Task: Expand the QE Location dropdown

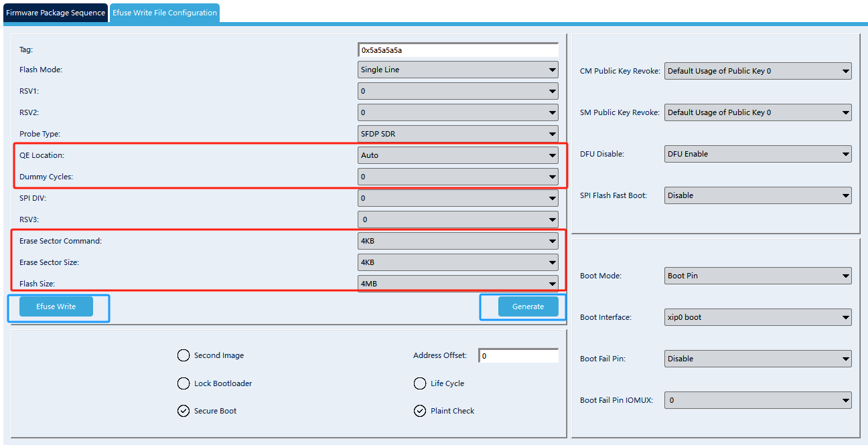Action: coord(458,155)
